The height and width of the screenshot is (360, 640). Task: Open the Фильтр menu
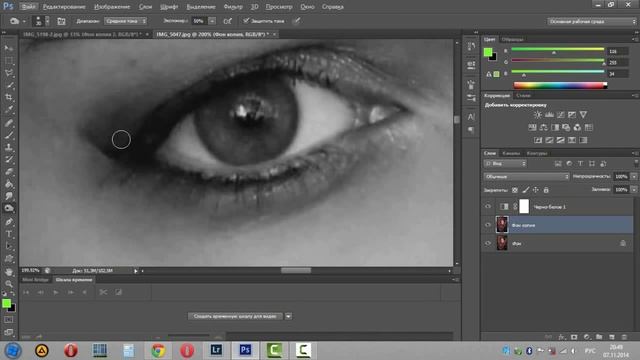pyautogui.click(x=233, y=7)
